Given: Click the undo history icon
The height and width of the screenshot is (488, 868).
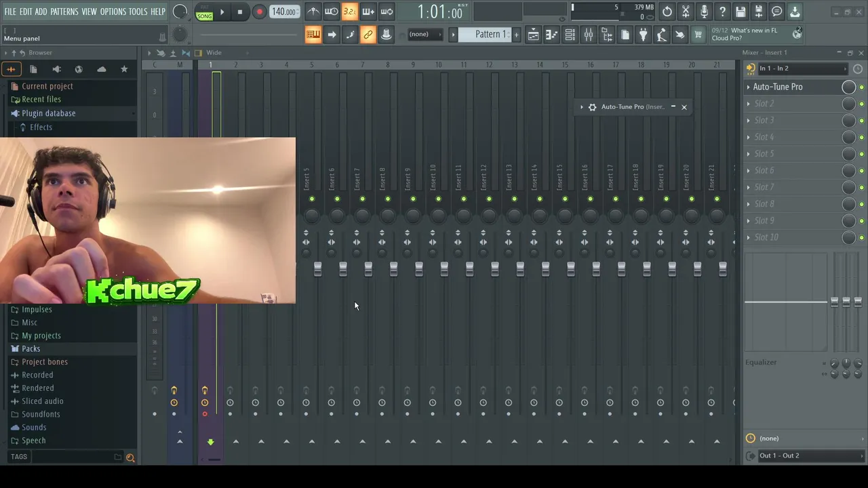Looking at the screenshot, I should [667, 12].
